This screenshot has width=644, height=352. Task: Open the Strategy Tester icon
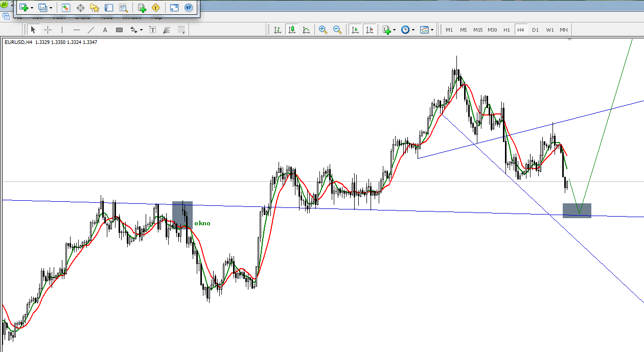point(123,8)
